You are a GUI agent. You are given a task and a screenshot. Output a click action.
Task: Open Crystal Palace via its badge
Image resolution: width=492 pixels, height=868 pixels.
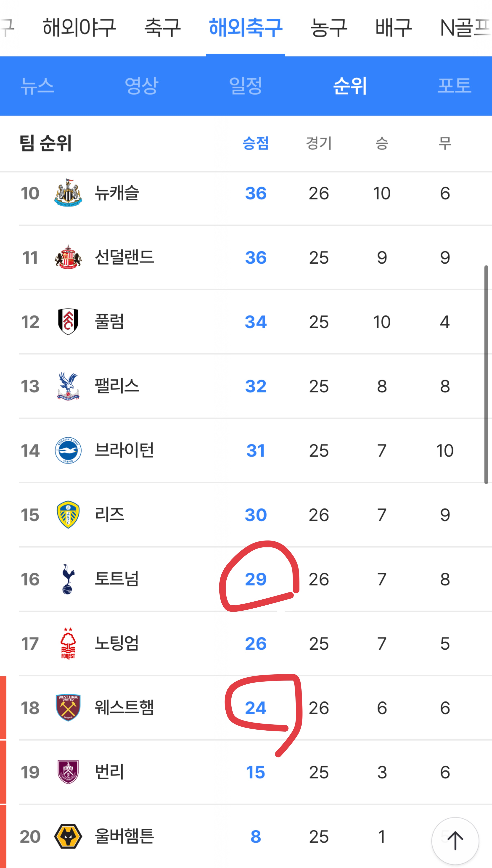point(69,386)
